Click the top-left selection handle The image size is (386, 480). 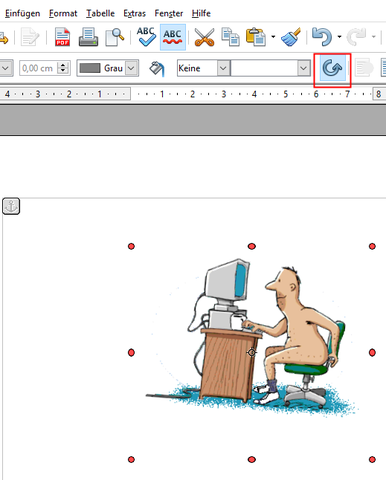131,246
